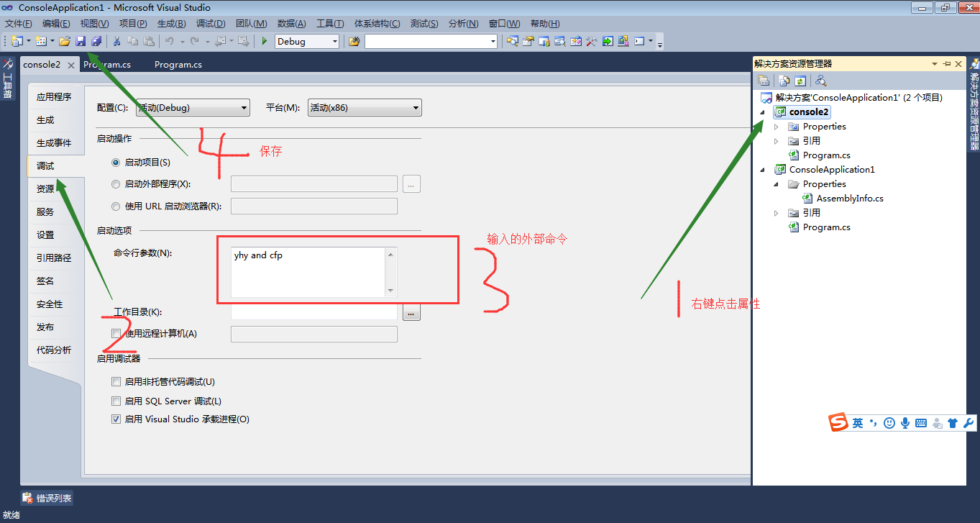Click the Refresh icon in Solution Explorer toolbar
This screenshot has height=523, width=980.
coord(800,81)
